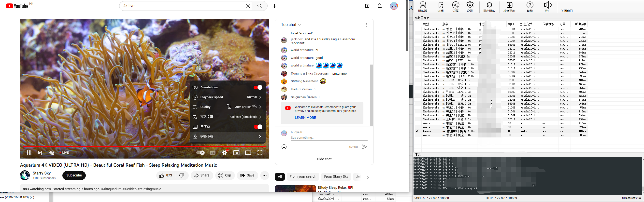This screenshot has height=202, width=644.
Task: Open the #4kaquarium hashtag
Action: click(x=111, y=189)
